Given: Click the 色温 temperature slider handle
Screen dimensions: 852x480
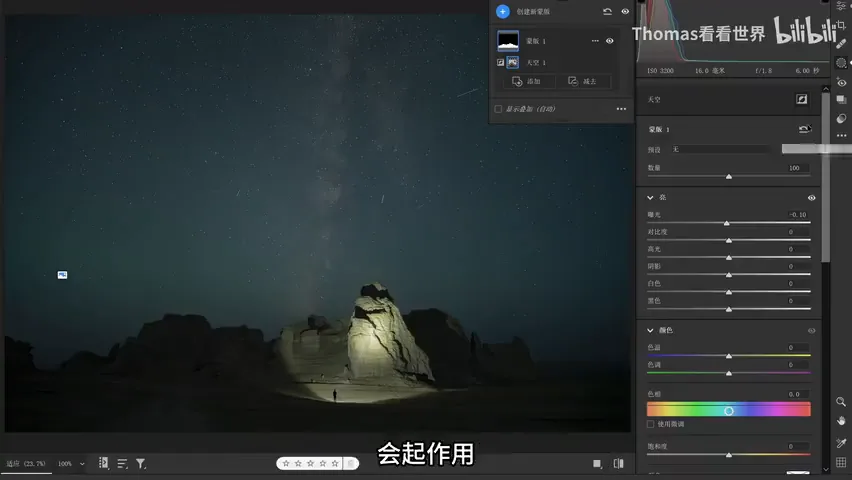Looking at the screenshot, I should point(729,356).
